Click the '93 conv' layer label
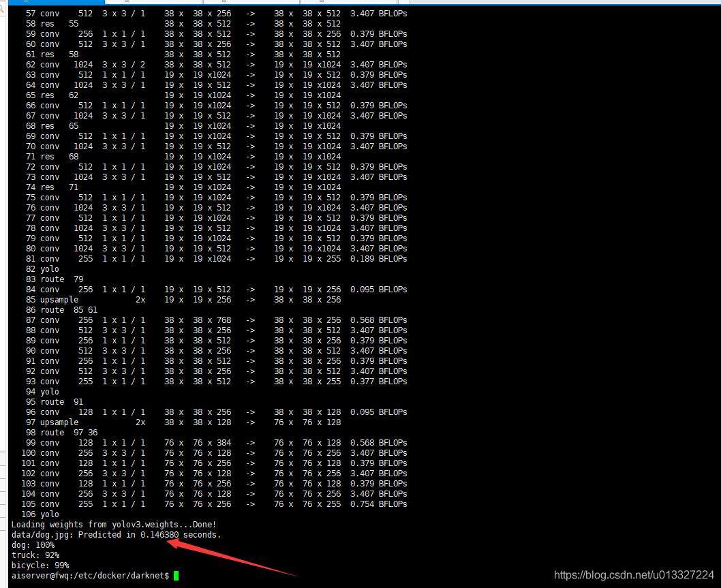Viewport: 721px width, 588px height. (x=42, y=381)
